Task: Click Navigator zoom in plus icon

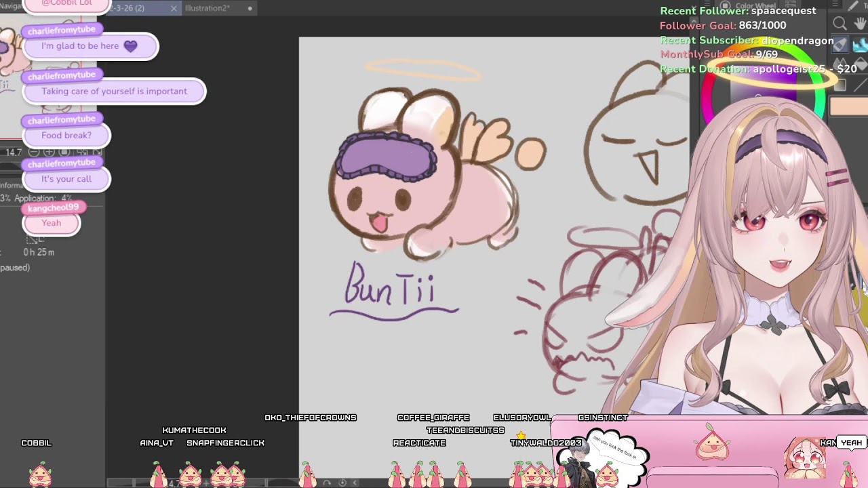Action: 49,151
